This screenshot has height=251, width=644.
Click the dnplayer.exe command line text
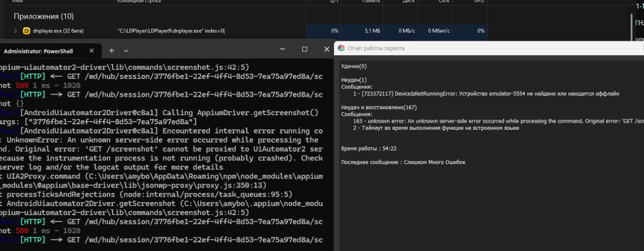171,31
